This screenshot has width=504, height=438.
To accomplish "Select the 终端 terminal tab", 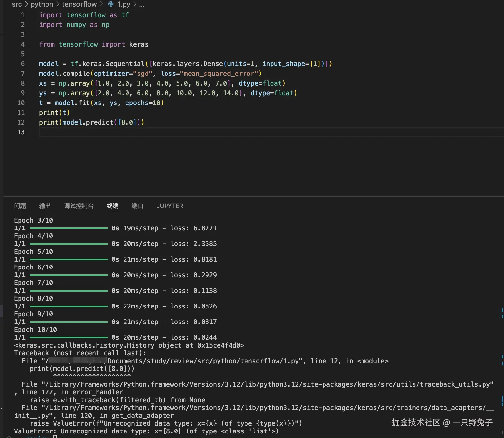I will [x=113, y=206].
